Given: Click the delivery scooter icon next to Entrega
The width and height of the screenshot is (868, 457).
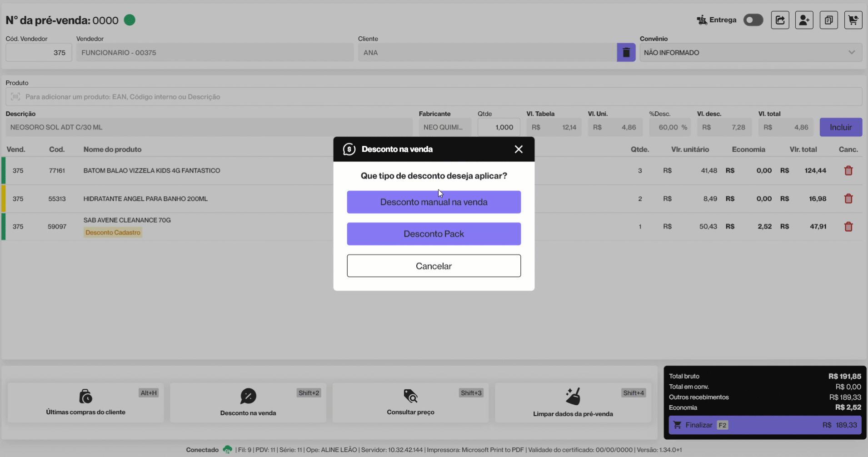Looking at the screenshot, I should (702, 20).
